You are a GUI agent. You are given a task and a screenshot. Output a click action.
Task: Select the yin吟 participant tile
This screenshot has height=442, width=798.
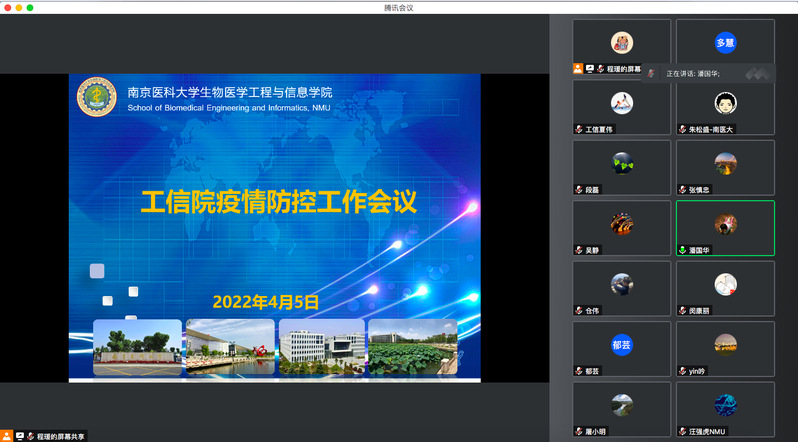point(725,348)
